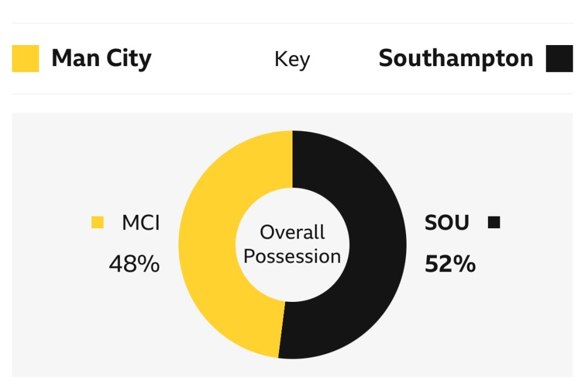Click the Overall Possession center label

pos(292,244)
